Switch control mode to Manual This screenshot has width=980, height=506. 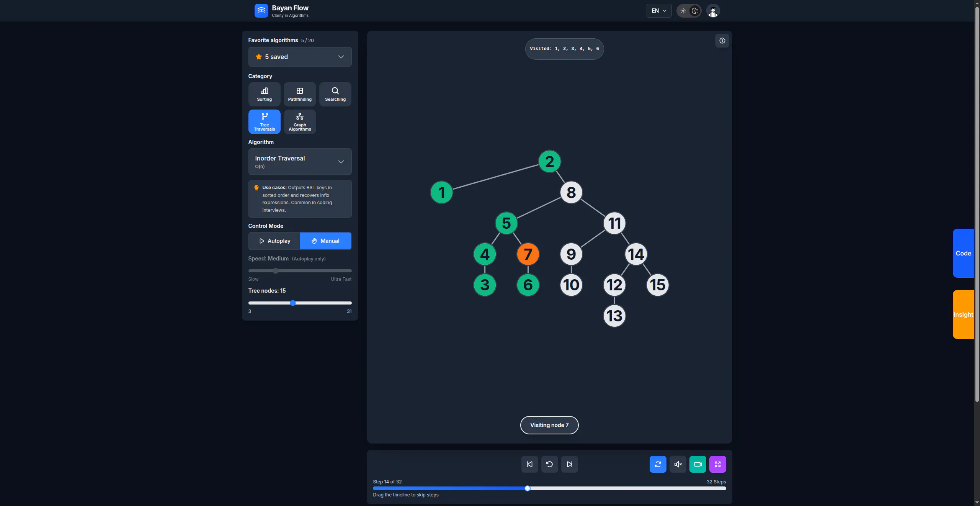(325, 241)
